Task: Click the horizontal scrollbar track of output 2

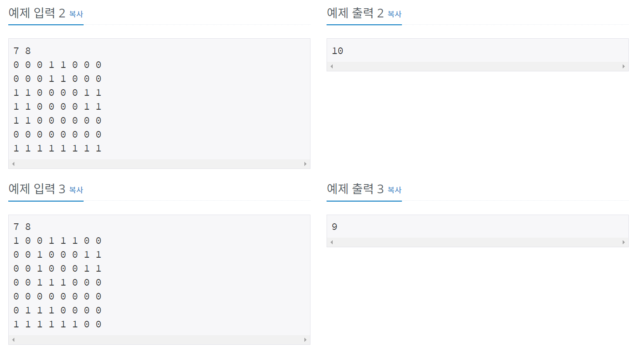Action: (x=478, y=67)
